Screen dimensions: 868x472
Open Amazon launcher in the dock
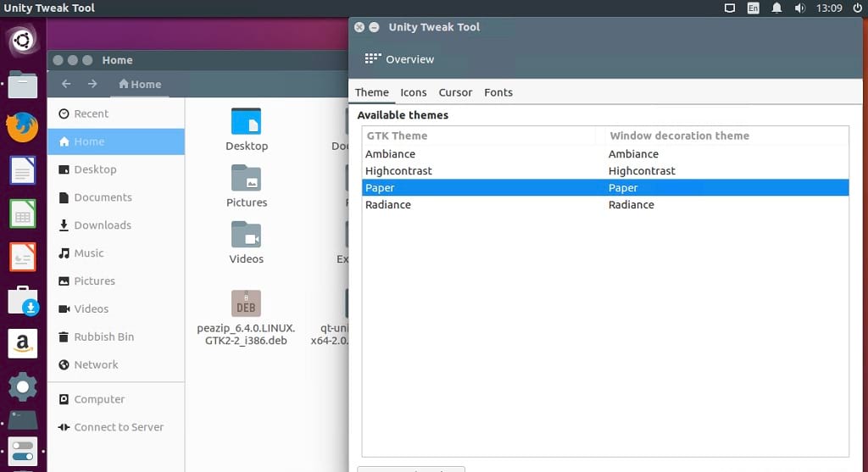pyautogui.click(x=23, y=344)
